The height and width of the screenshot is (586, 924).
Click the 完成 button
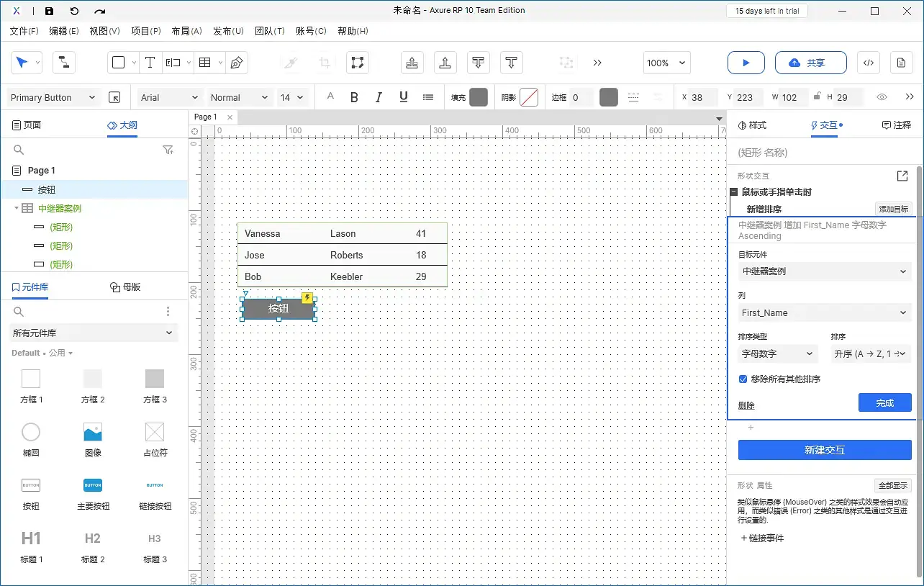click(x=884, y=402)
